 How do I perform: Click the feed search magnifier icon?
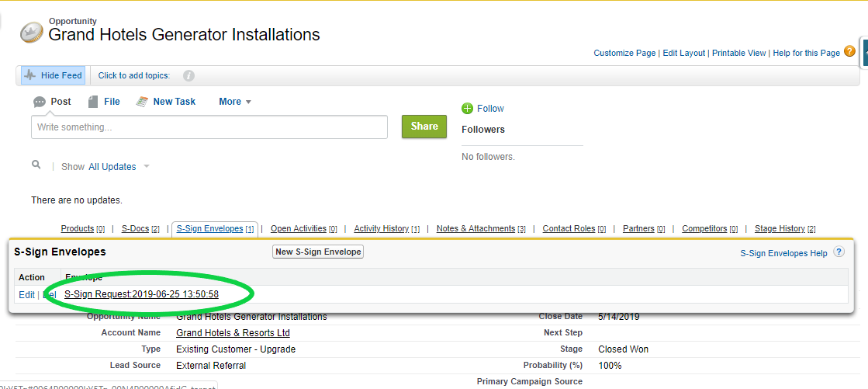coord(36,165)
